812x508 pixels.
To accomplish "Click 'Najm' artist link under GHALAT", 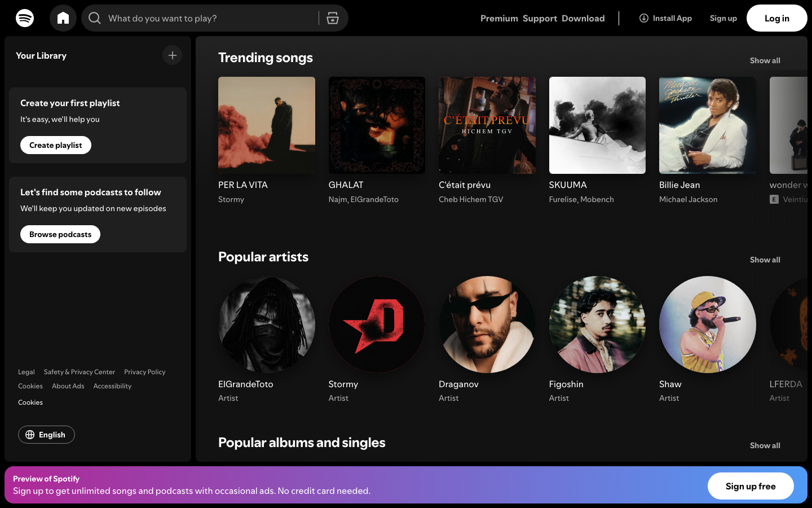I will [x=338, y=199].
